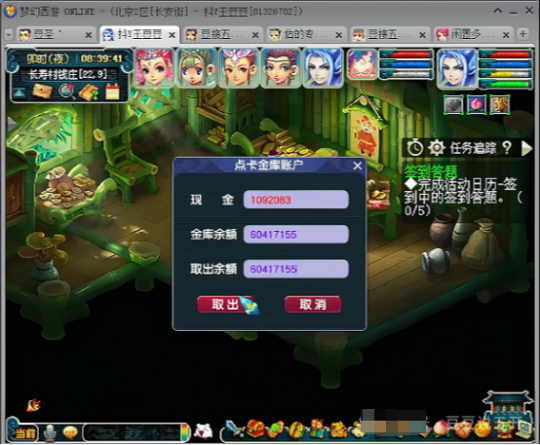Click the clock icon beside 任务追踪
Image resolution: width=540 pixels, height=445 pixels.
[x=415, y=148]
